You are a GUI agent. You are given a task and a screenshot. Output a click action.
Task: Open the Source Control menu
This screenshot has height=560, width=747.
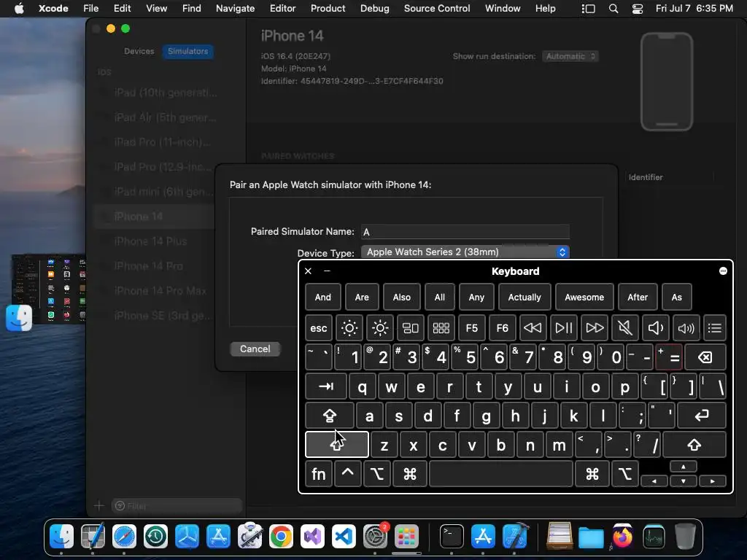tap(437, 9)
